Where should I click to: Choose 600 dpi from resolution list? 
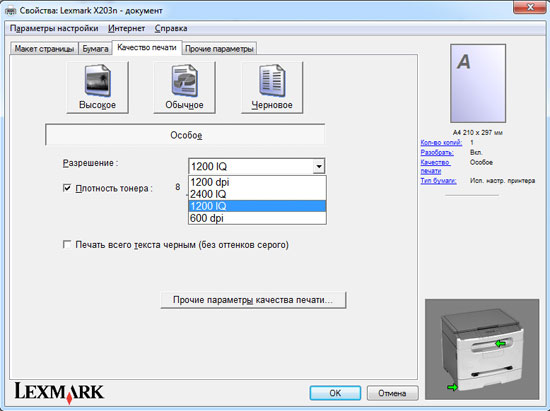pyautogui.click(x=257, y=218)
